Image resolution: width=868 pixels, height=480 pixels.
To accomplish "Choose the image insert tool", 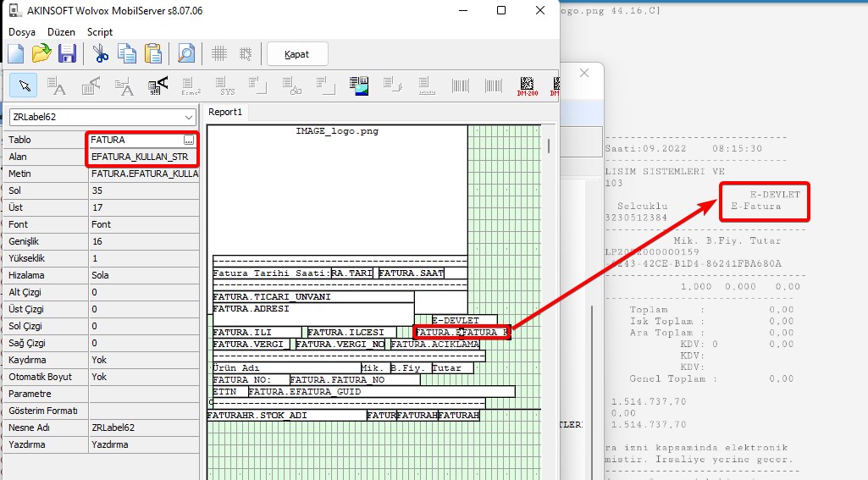I will [x=359, y=86].
